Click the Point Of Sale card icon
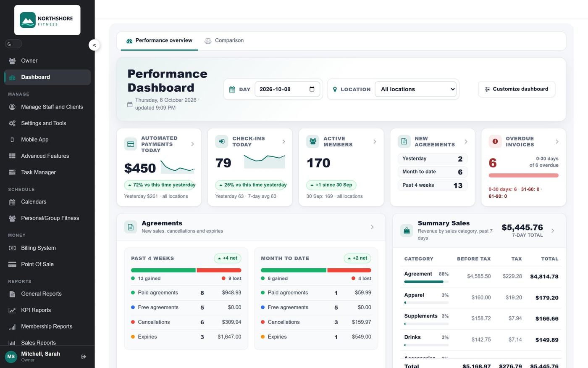The width and height of the screenshot is (588, 368). (x=12, y=265)
